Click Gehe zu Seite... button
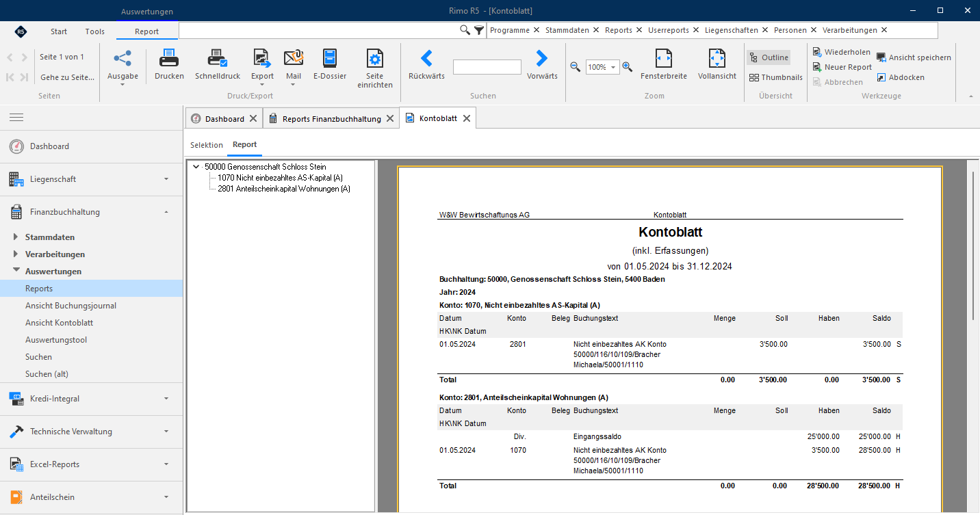 tap(67, 77)
